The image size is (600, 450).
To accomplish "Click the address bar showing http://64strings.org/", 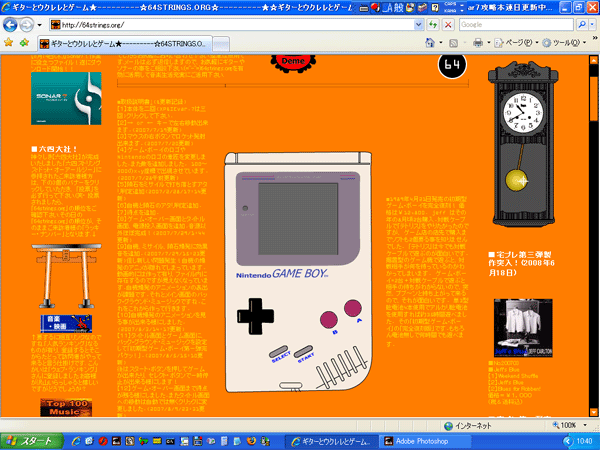I will point(232,25).
